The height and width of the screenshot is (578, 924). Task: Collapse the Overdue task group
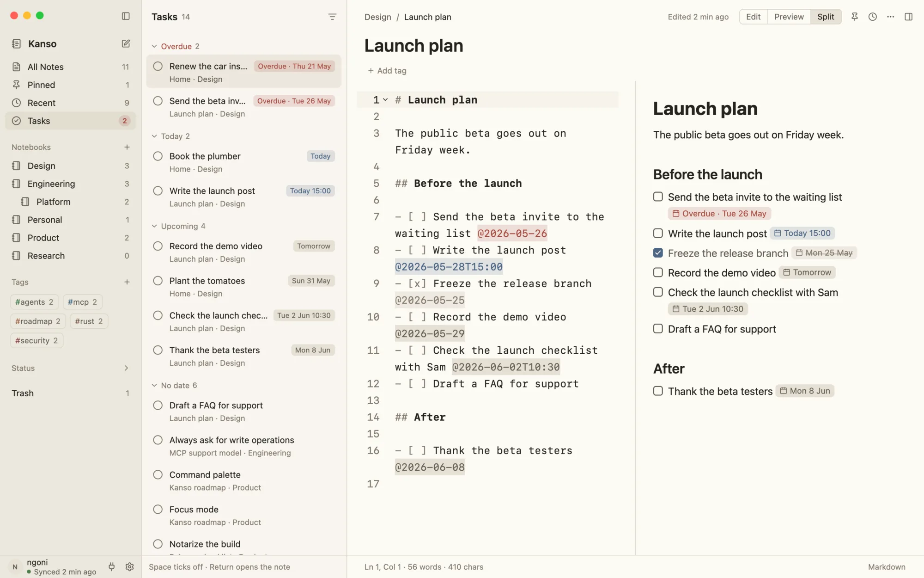pos(154,46)
